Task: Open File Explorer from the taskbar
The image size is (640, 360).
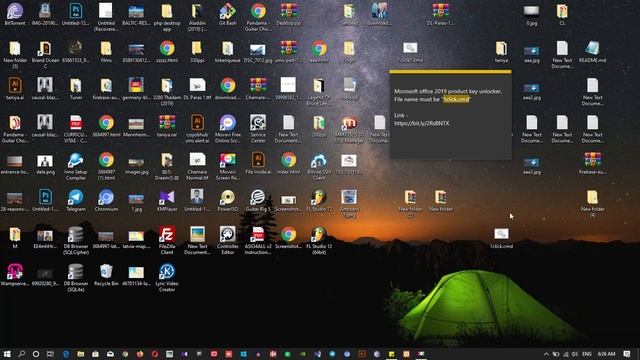Action: (x=80, y=353)
